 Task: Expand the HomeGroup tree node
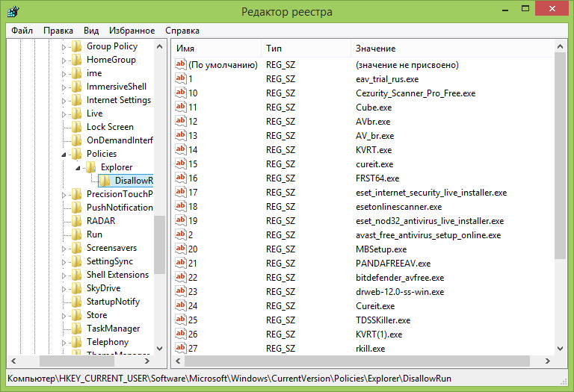tap(64, 60)
